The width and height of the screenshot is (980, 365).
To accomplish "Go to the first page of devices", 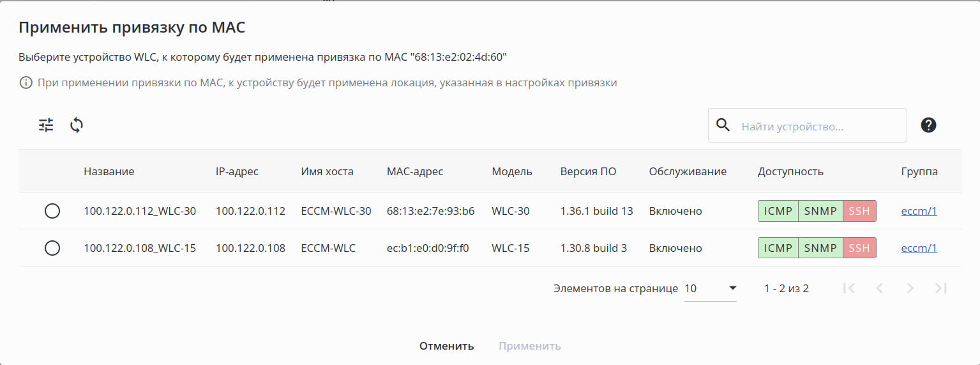I will (849, 288).
